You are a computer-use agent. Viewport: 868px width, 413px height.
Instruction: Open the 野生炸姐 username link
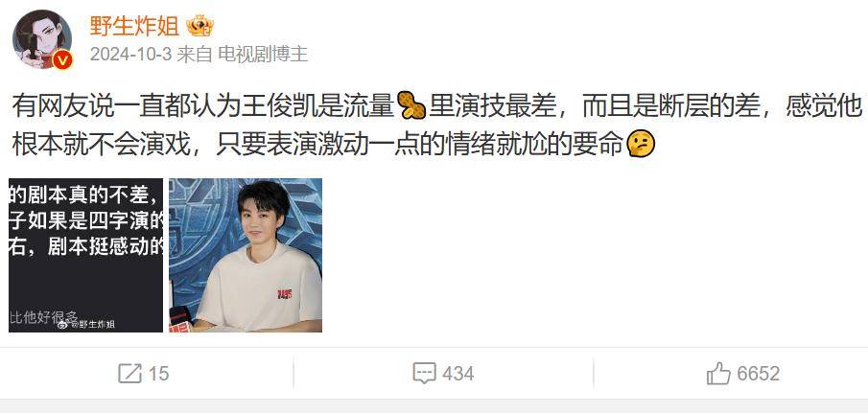click(134, 26)
